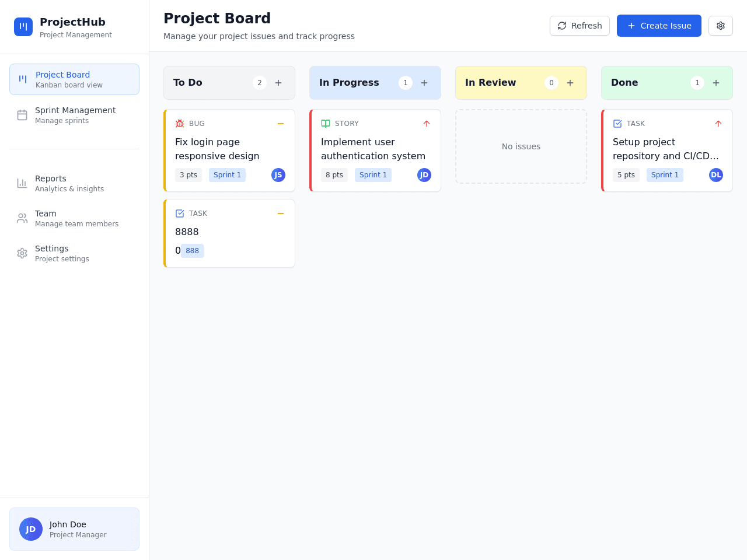Add issue to In Progress column

pos(424,83)
